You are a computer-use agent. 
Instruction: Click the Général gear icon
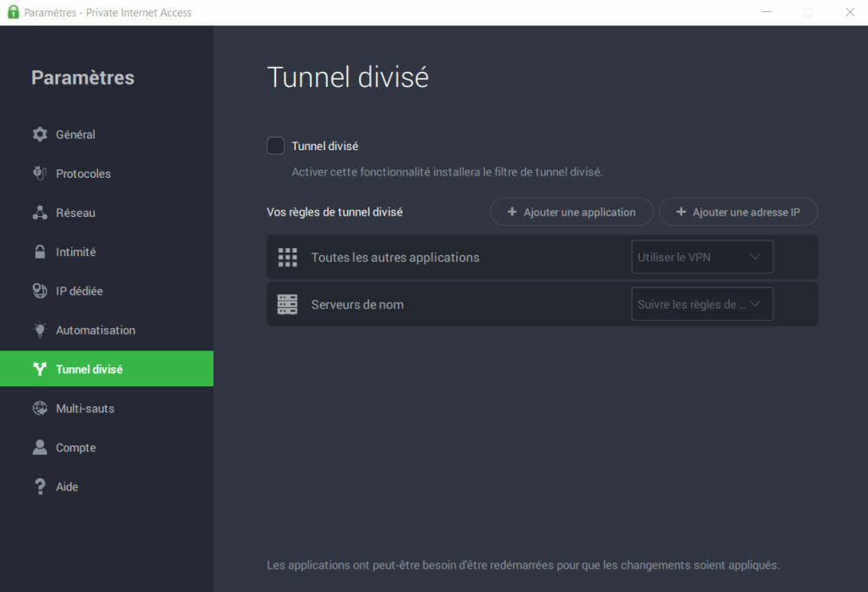pos(40,134)
